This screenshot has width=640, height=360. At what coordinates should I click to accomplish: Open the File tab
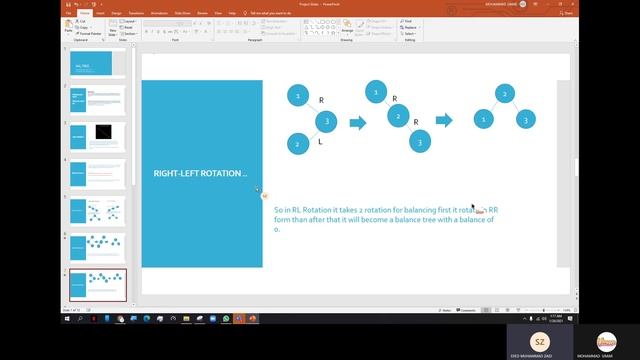[69, 13]
